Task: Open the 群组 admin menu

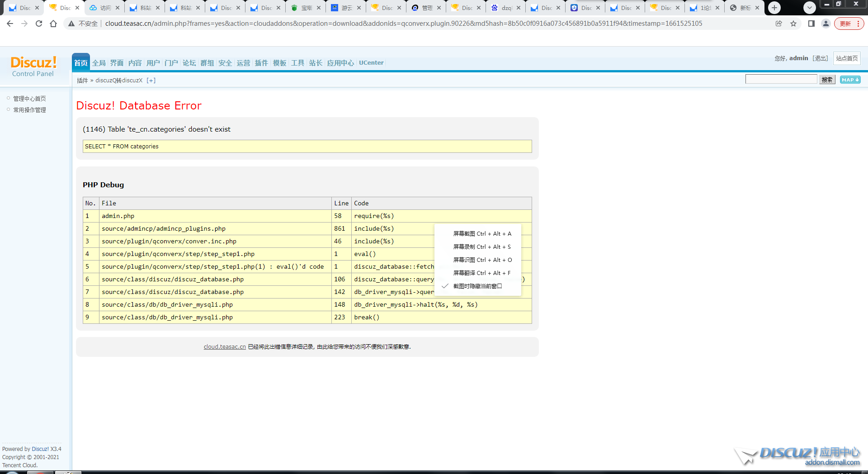Action: (x=208, y=63)
